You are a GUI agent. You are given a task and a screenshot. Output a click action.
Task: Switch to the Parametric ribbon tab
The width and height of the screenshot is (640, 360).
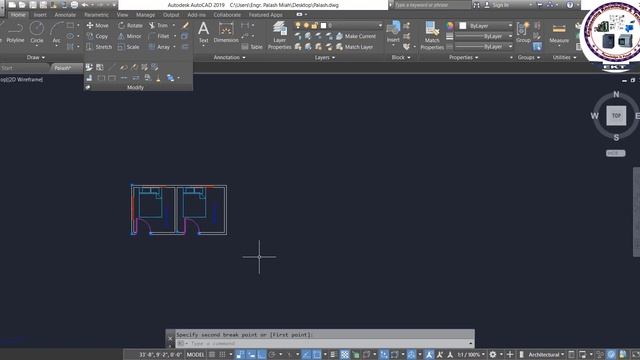point(96,15)
